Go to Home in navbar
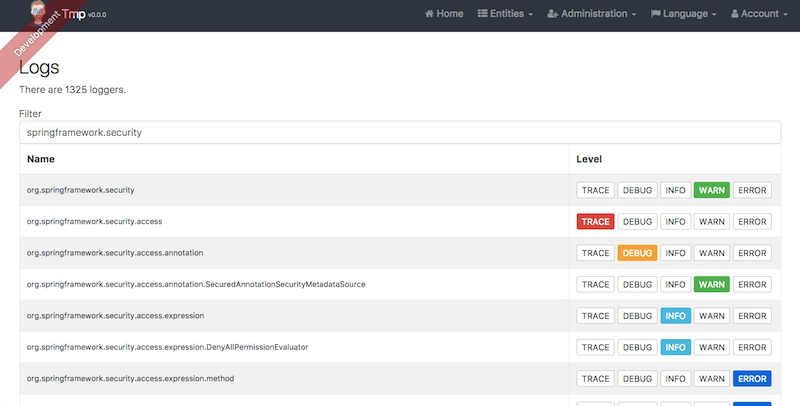 pos(444,15)
